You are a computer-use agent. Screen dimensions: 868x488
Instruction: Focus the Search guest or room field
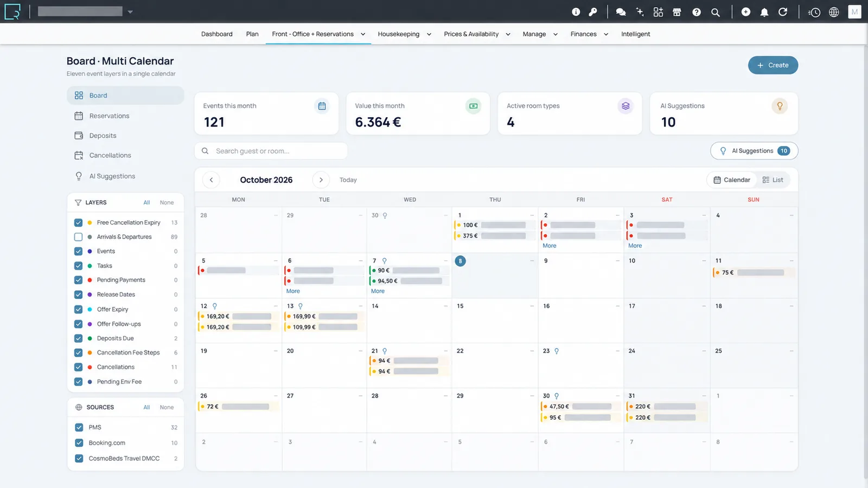271,151
